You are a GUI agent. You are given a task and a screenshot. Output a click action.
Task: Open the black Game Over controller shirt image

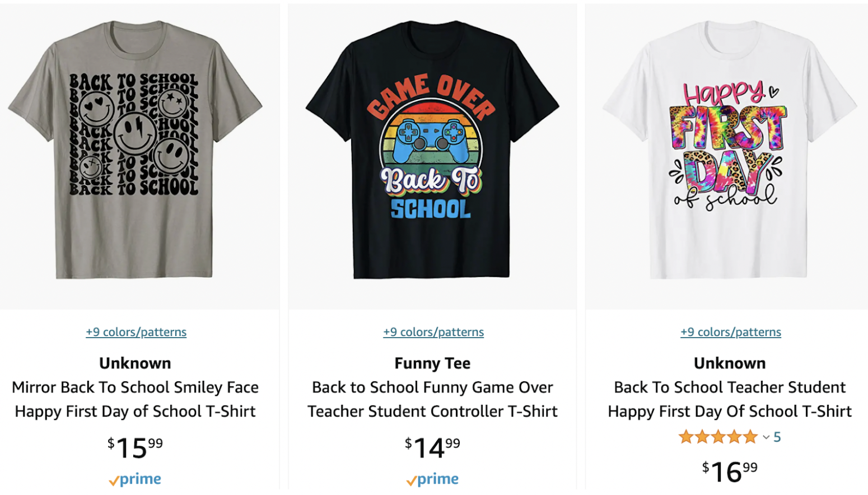pyautogui.click(x=432, y=150)
